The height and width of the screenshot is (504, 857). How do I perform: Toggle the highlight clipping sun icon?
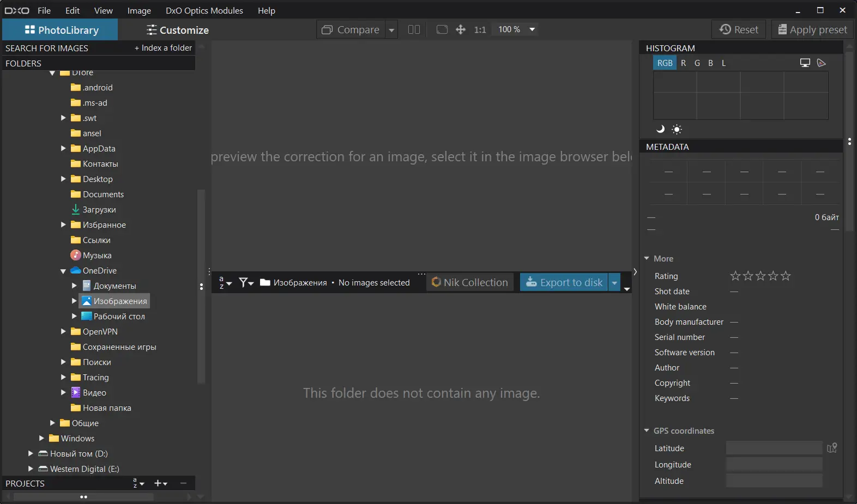677,129
